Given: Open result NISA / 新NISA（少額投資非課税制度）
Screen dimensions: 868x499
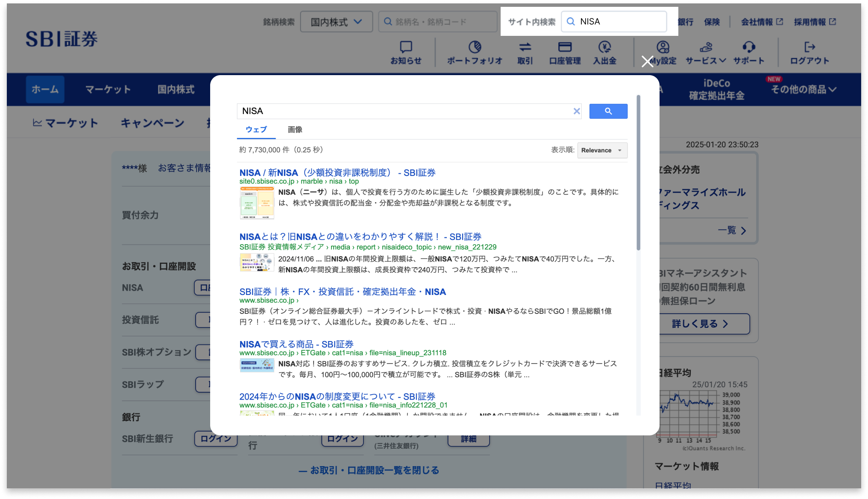Looking at the screenshot, I should 337,172.
